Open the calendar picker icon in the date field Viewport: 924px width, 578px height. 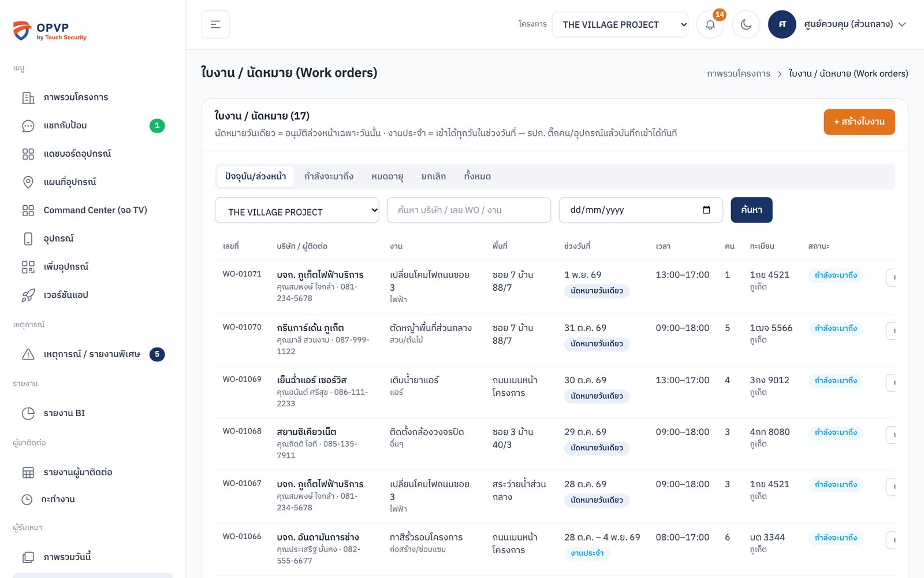point(706,210)
